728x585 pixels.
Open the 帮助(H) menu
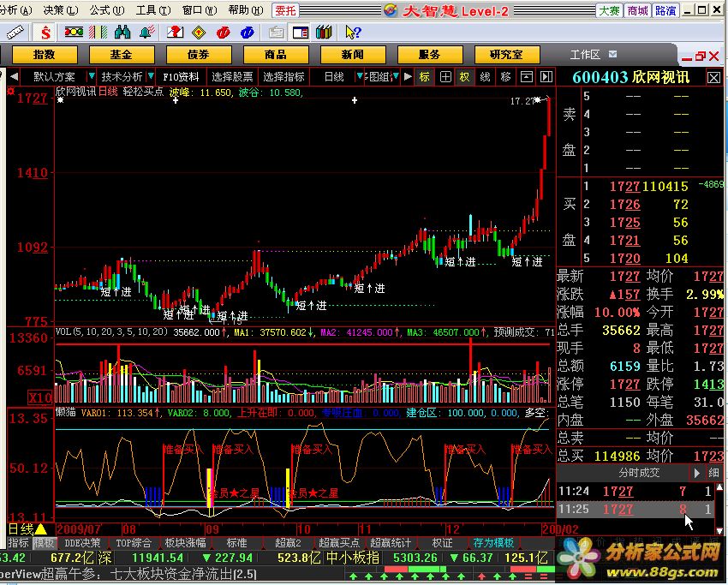pyautogui.click(x=246, y=10)
